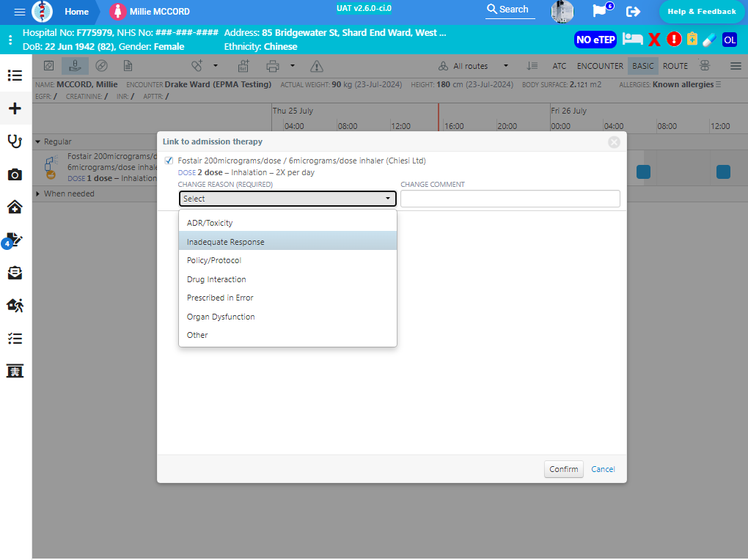Click the Change Comment text field

(510, 199)
